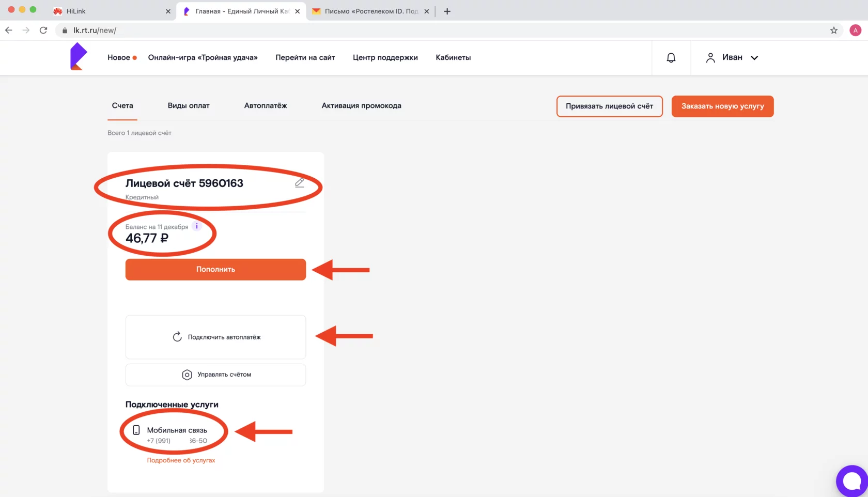The height and width of the screenshot is (497, 868).
Task: View the site lock security icon
Action: tap(65, 30)
